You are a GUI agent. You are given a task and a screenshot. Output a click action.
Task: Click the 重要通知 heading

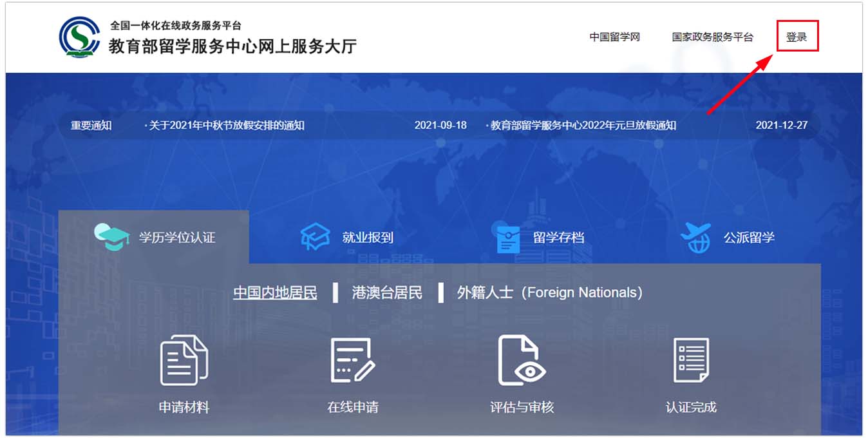91,126
